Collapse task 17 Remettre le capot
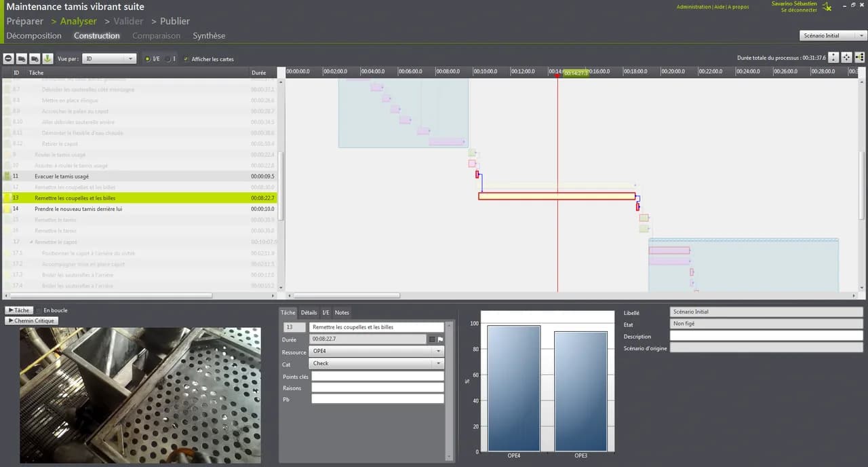This screenshot has height=467, width=868. click(x=31, y=242)
